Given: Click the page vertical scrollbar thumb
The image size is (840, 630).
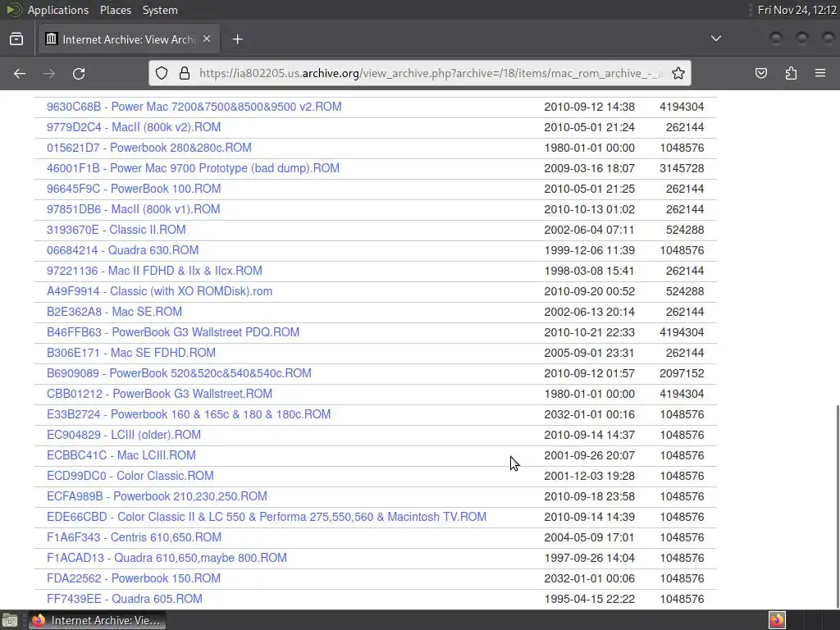Looking at the screenshot, I should (x=836, y=506).
